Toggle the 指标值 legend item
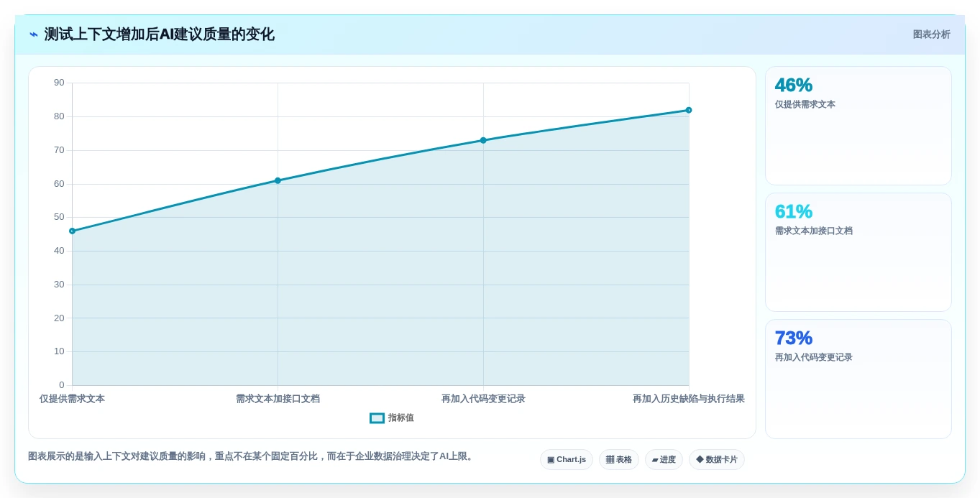This screenshot has width=980, height=498. (x=392, y=418)
